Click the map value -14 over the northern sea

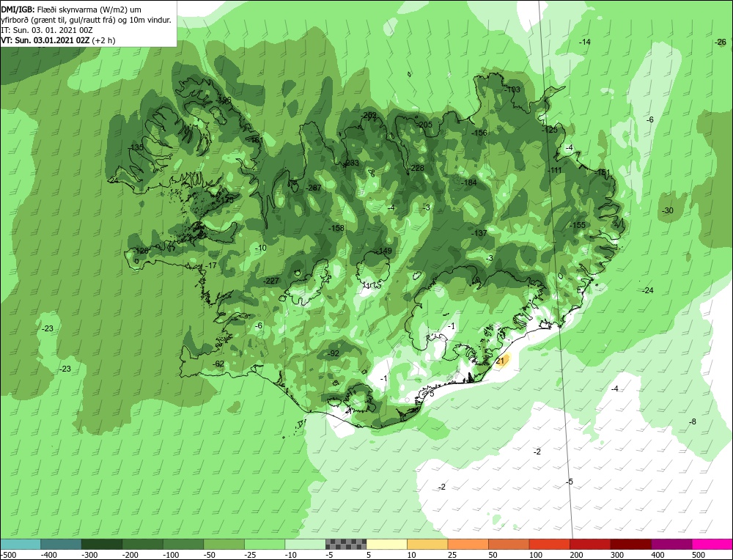584,42
